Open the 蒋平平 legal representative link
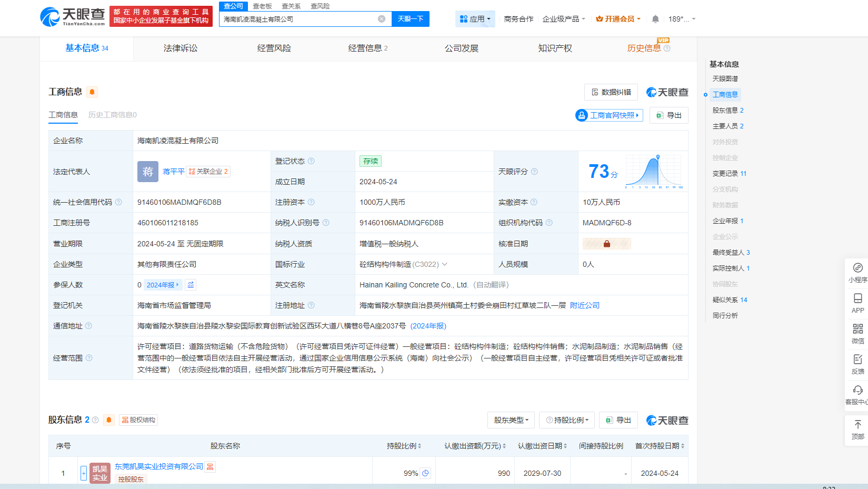Image resolution: width=868 pixels, height=489 pixels. [173, 172]
